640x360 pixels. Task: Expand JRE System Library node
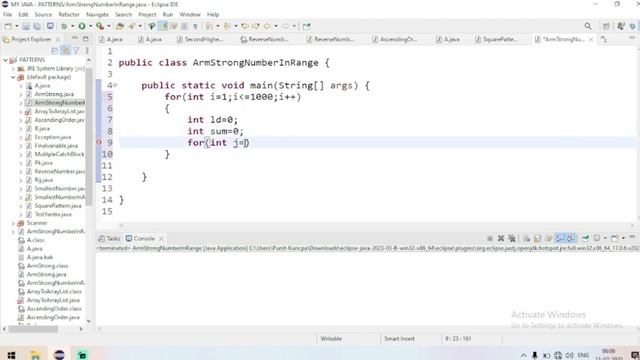point(13,69)
